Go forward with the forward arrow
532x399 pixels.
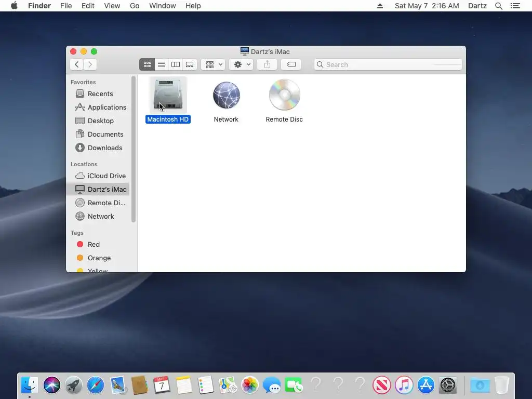pos(90,64)
